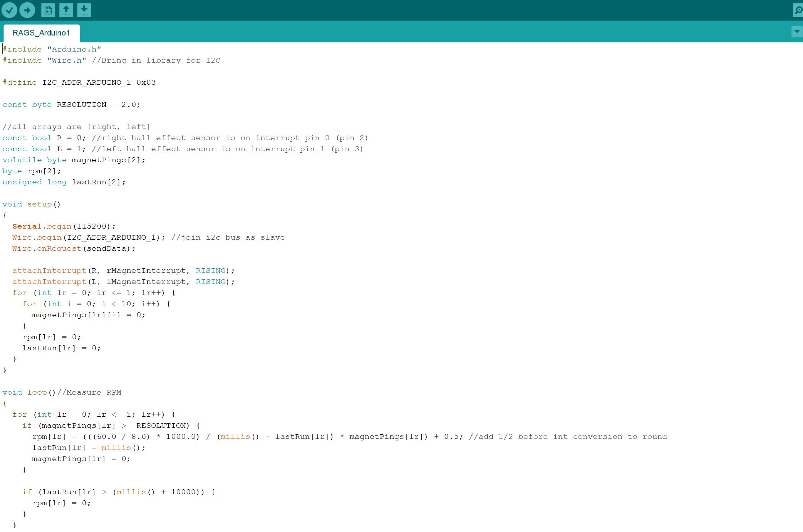
Task: Click the 'unsigned long lastRun[2]' line
Action: click(64, 182)
